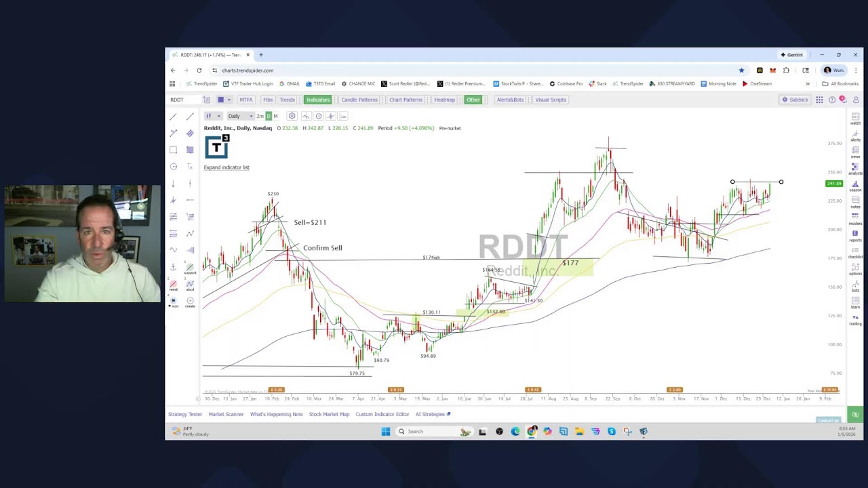Open the news sidebar panel
The height and width of the screenshot is (488, 868).
(855, 152)
